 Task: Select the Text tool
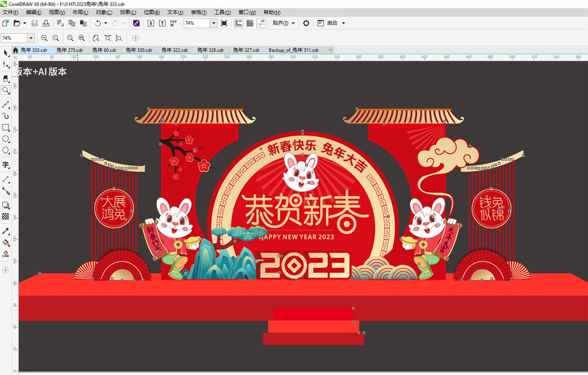tap(5, 165)
